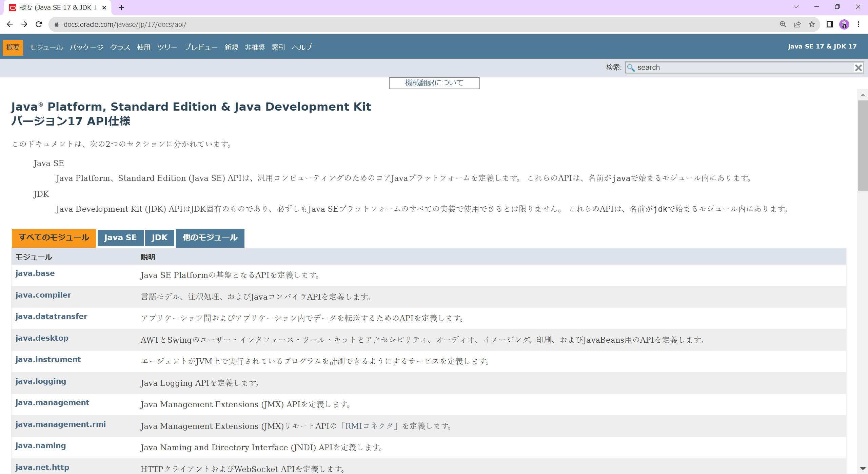The image size is (868, 474).
Task: Open the 機械翻訳について button
Action: tap(434, 83)
